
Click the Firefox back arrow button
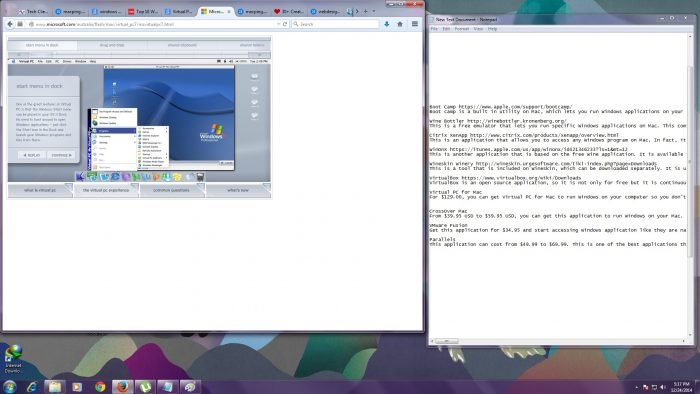pos(10,24)
